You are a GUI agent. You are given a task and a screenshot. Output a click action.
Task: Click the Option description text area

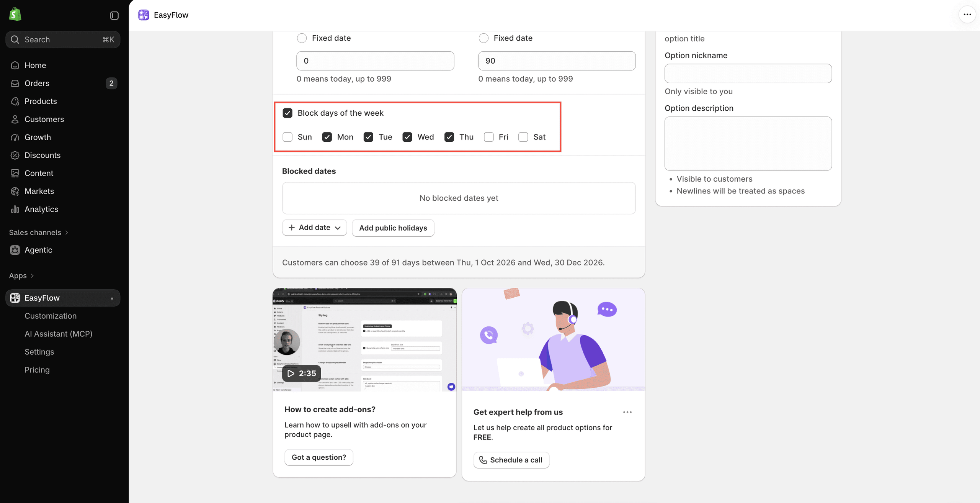click(748, 144)
